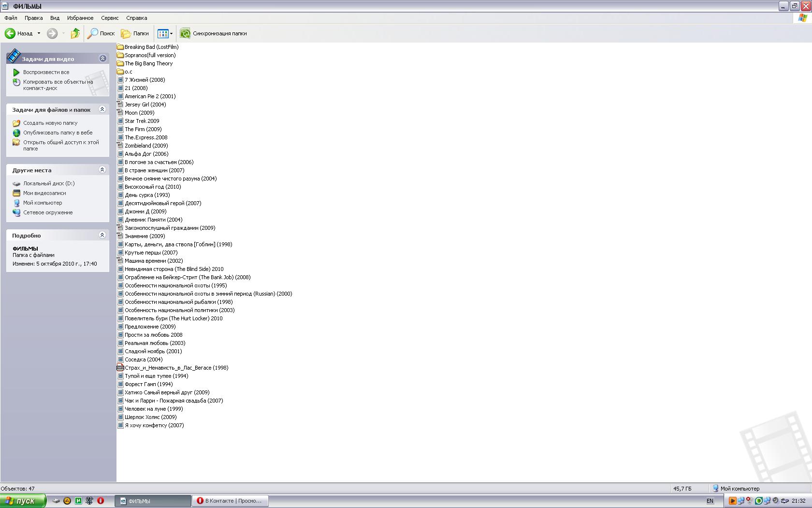Viewport: 812px width, 508px height.
Task: Select the Breaking Bad (LostFilm) folder
Action: (148, 47)
